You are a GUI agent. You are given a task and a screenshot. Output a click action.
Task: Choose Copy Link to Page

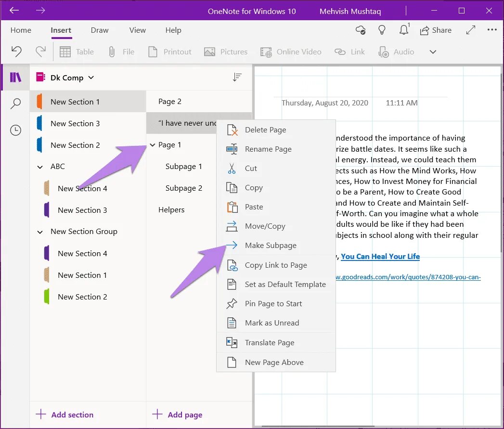276,265
